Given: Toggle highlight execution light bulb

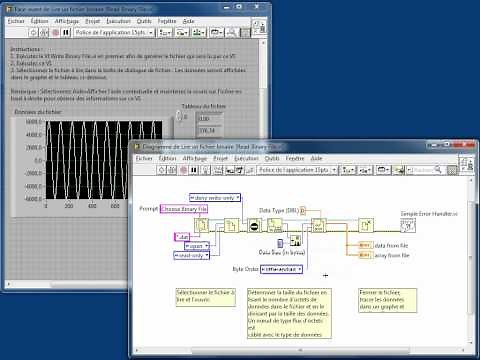Looking at the screenshot, I should point(206,170).
